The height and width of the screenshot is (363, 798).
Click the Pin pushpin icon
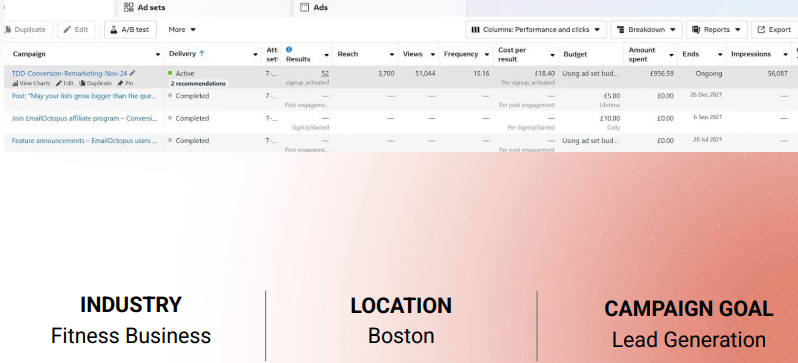click(x=120, y=83)
